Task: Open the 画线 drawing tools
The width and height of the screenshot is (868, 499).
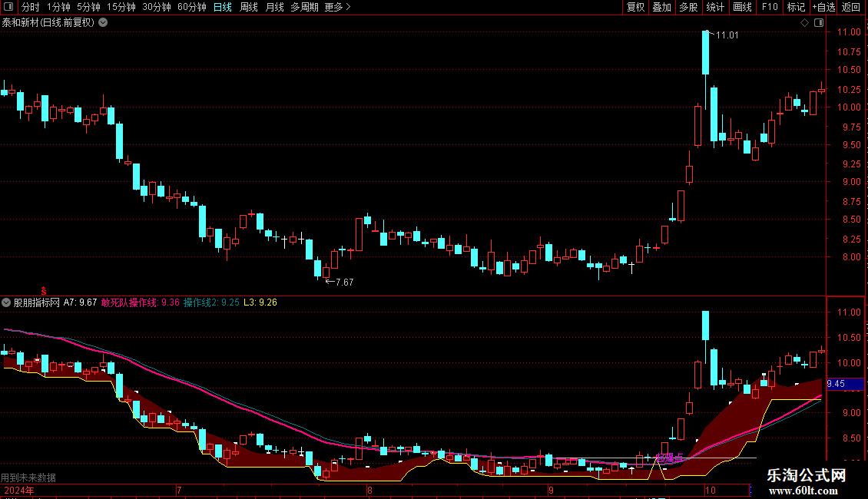Action: 742,7
